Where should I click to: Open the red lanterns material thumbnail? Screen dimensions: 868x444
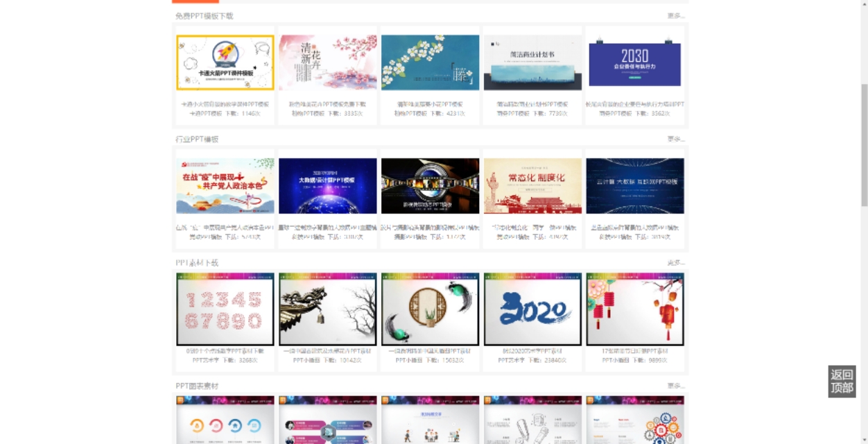[x=635, y=309]
